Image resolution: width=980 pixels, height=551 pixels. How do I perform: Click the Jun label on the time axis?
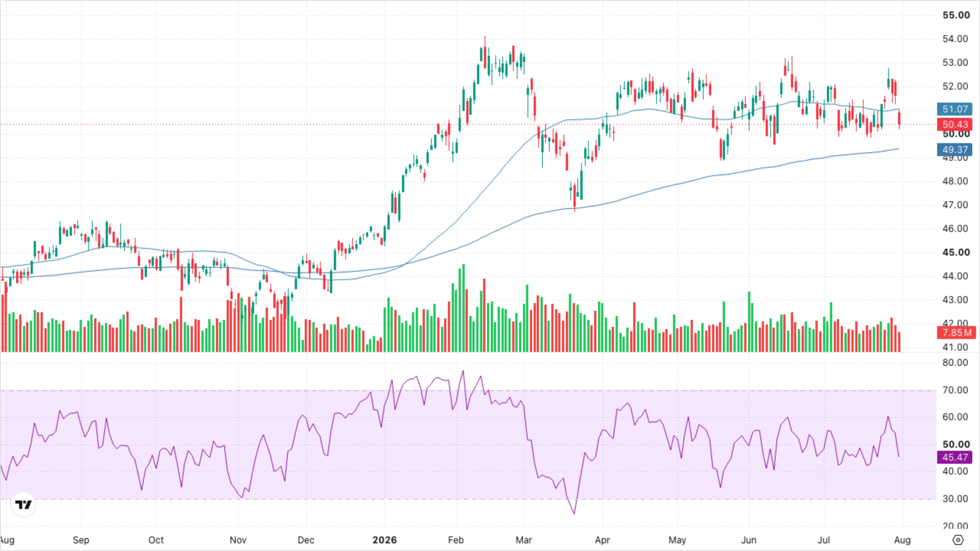(x=749, y=540)
